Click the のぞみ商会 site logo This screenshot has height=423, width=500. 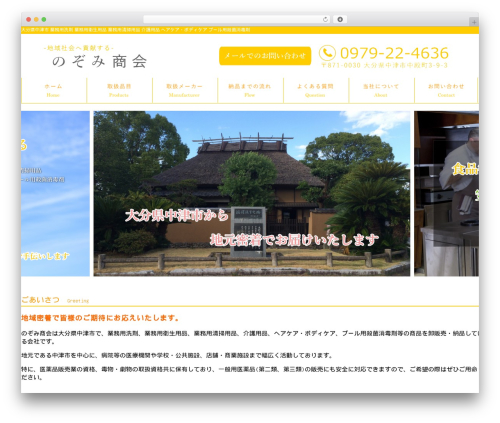[99, 61]
